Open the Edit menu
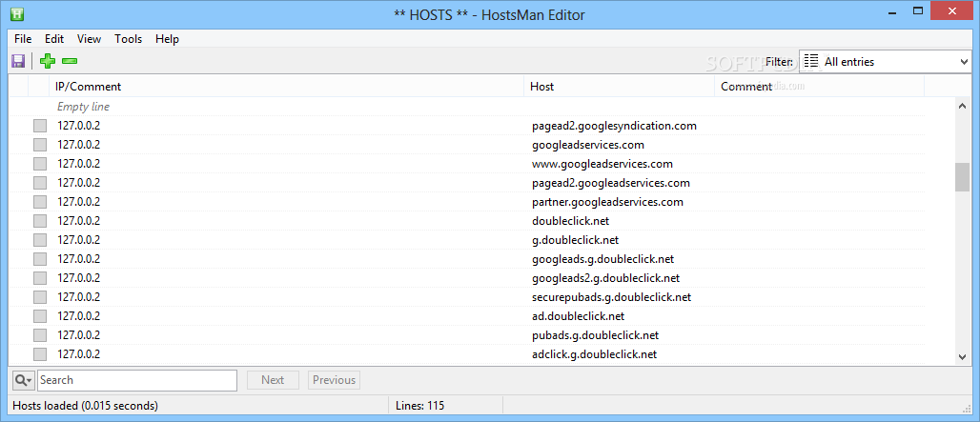The width and height of the screenshot is (980, 422). pos(54,39)
